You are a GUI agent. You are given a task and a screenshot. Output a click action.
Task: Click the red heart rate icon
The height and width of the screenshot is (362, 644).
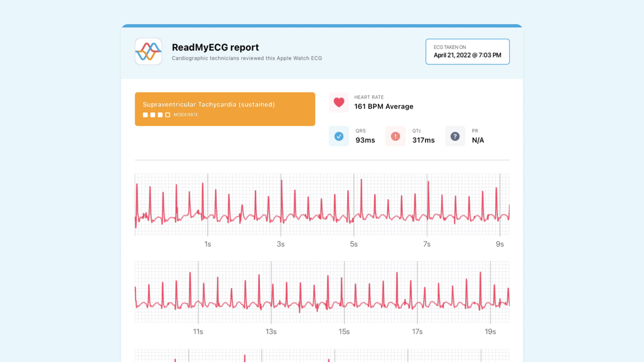(339, 102)
